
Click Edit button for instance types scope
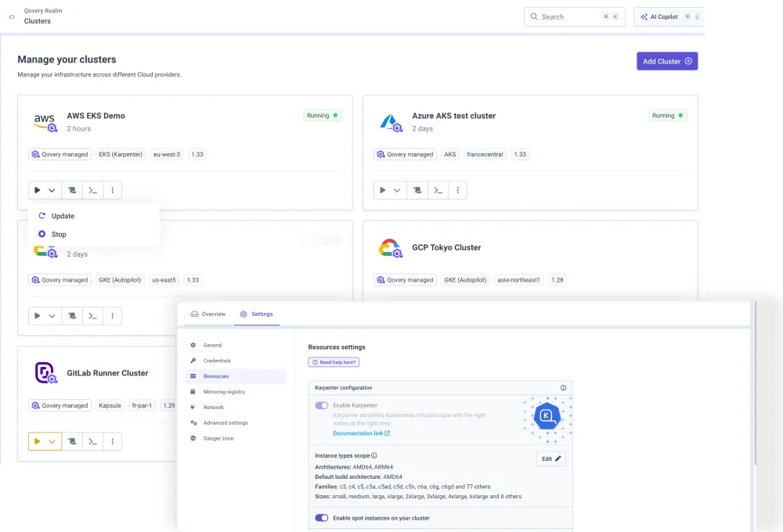(x=551, y=458)
